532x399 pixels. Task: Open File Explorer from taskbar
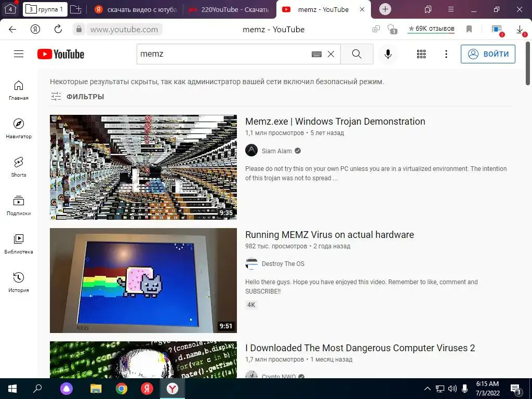(x=96, y=389)
